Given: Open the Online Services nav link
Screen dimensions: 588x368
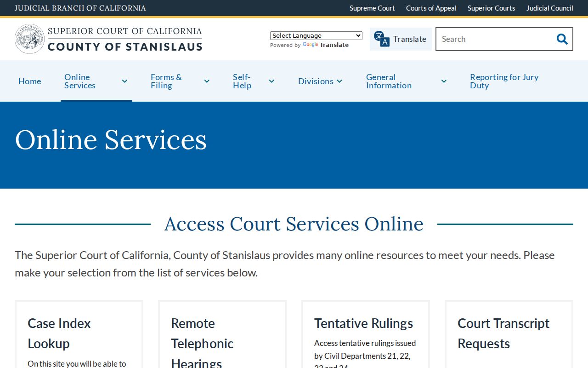Looking at the screenshot, I should (80, 81).
